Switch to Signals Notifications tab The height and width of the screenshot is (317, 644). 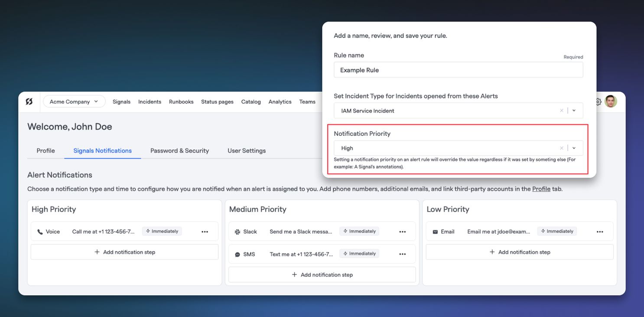(x=103, y=150)
